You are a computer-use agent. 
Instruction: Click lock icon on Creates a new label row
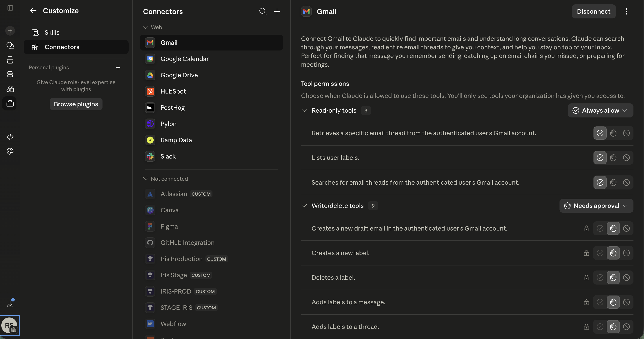pyautogui.click(x=586, y=253)
